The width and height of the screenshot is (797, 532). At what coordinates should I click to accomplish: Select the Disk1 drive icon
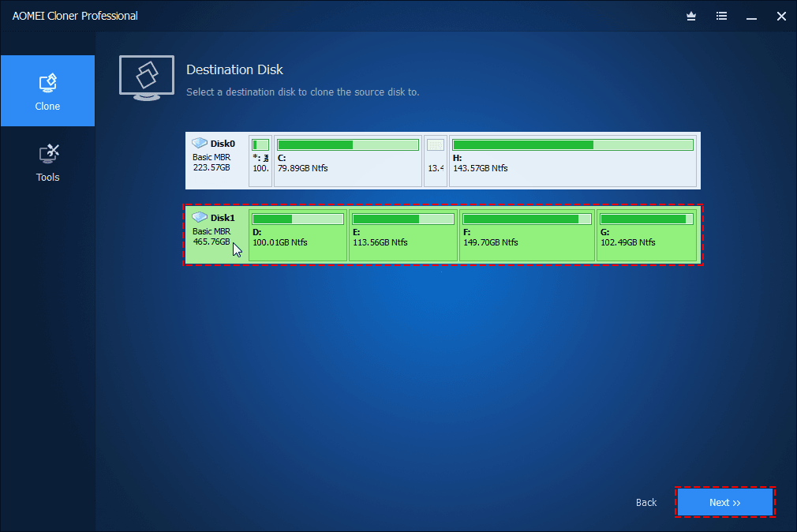coord(199,217)
